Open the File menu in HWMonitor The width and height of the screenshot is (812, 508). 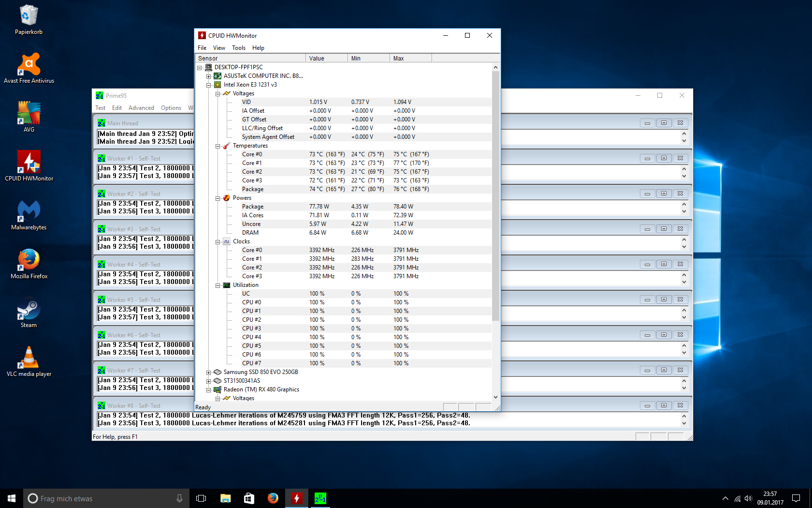click(202, 48)
